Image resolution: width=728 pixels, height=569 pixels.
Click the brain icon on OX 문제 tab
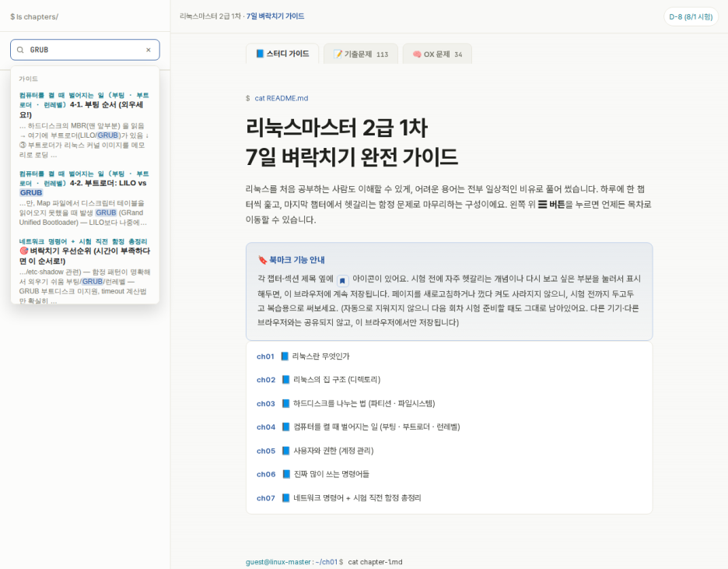pyautogui.click(x=417, y=54)
